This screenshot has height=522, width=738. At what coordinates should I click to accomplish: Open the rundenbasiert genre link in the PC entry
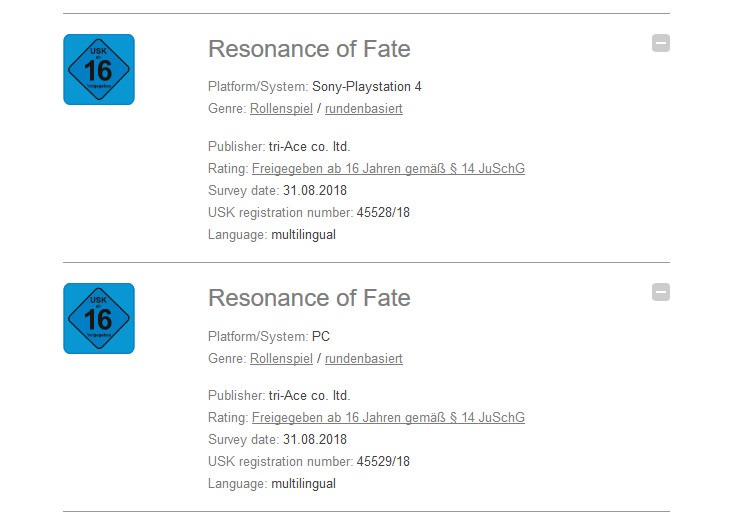(364, 358)
